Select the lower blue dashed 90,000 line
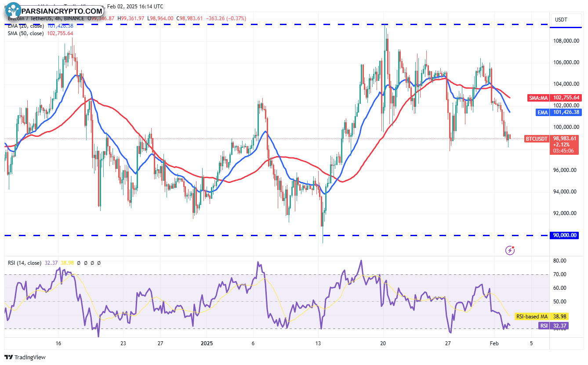This screenshot has width=588, height=365. coord(276,235)
